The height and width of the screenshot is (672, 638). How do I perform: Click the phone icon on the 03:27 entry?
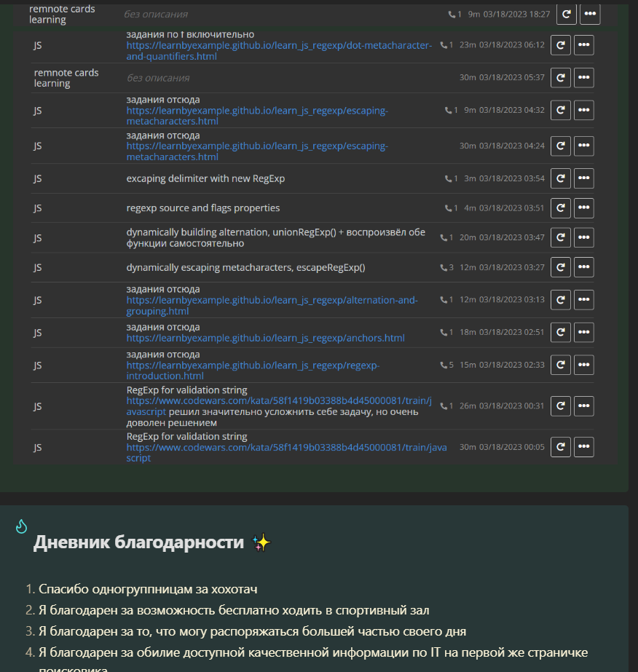click(444, 267)
